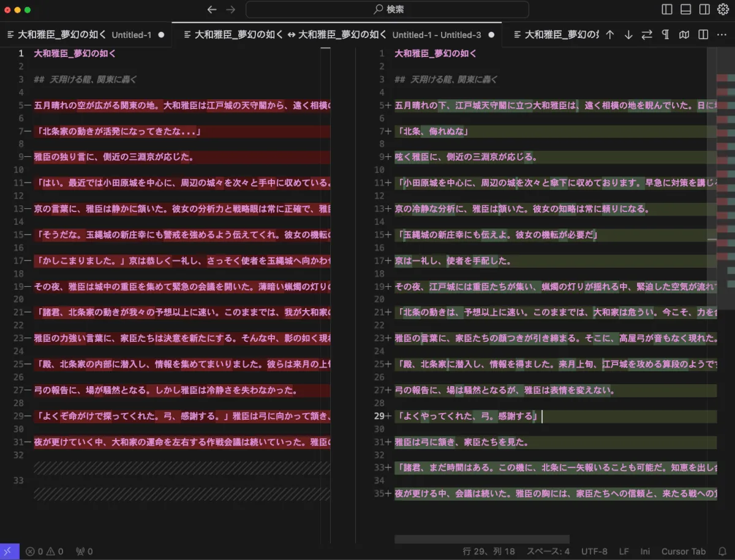The width and height of the screenshot is (735, 560).
Task: Open the editor more actions ellipsis
Action: pyautogui.click(x=722, y=35)
